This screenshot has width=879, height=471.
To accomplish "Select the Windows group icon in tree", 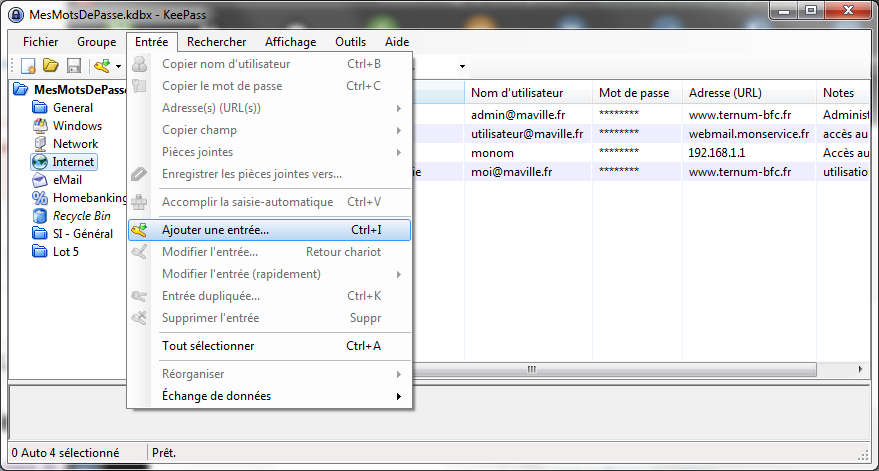I will coord(41,126).
